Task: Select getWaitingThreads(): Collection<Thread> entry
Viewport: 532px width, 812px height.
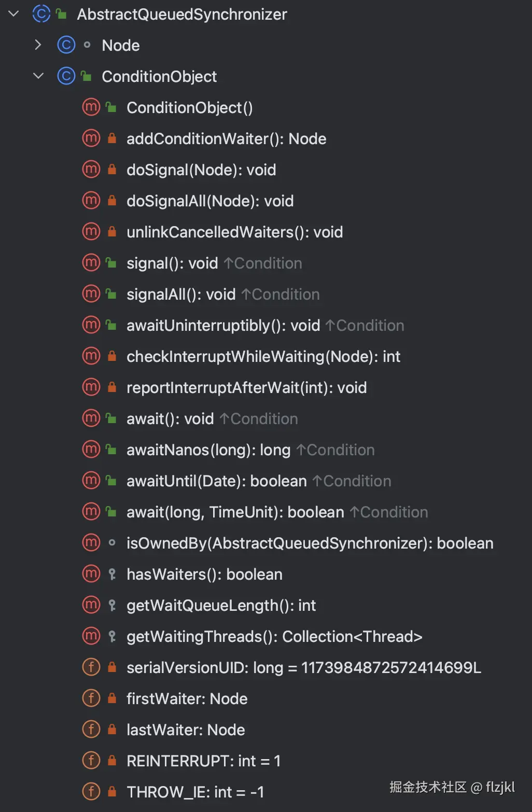Action: [274, 636]
